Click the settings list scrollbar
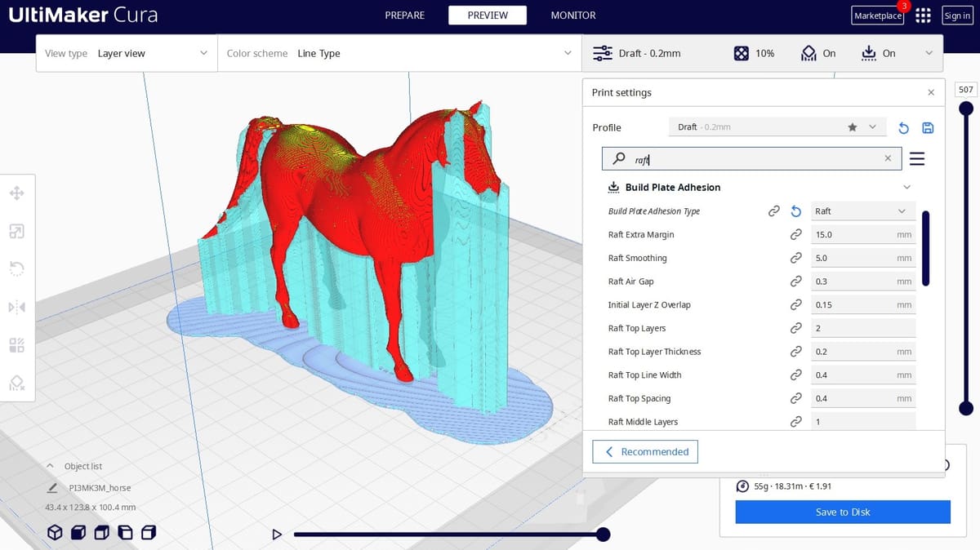This screenshot has width=980, height=550. [925, 248]
